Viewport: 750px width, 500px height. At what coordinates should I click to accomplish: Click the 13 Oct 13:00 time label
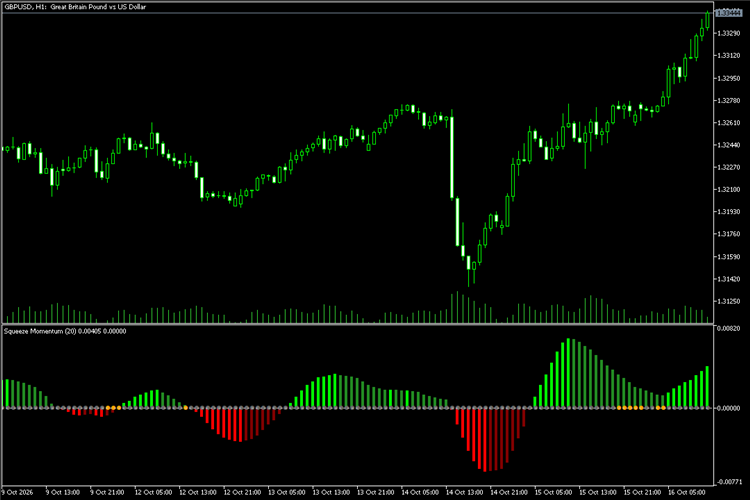click(331, 492)
